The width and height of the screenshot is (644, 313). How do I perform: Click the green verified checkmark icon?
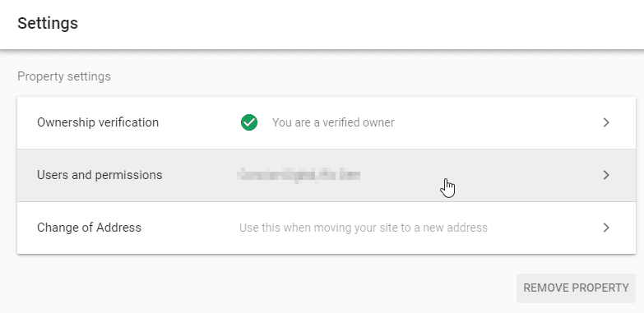[249, 122]
